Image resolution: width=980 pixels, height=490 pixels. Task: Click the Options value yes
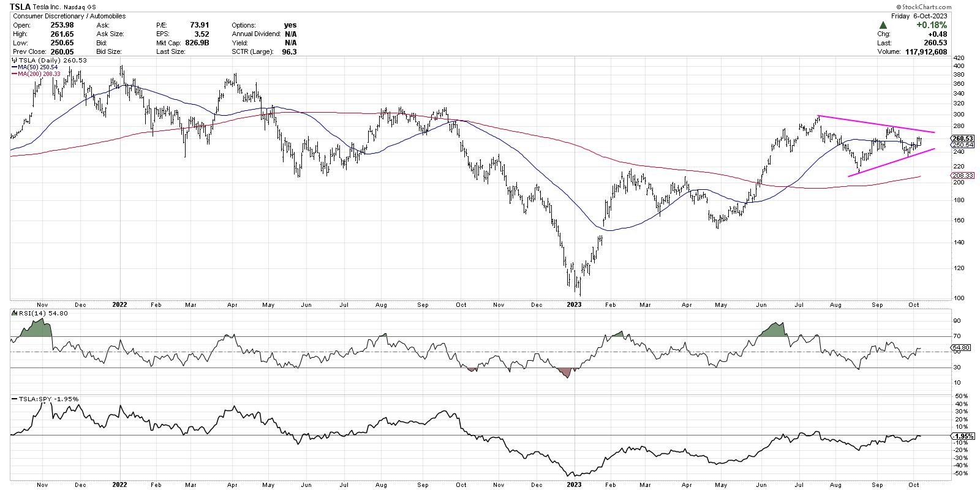290,25
